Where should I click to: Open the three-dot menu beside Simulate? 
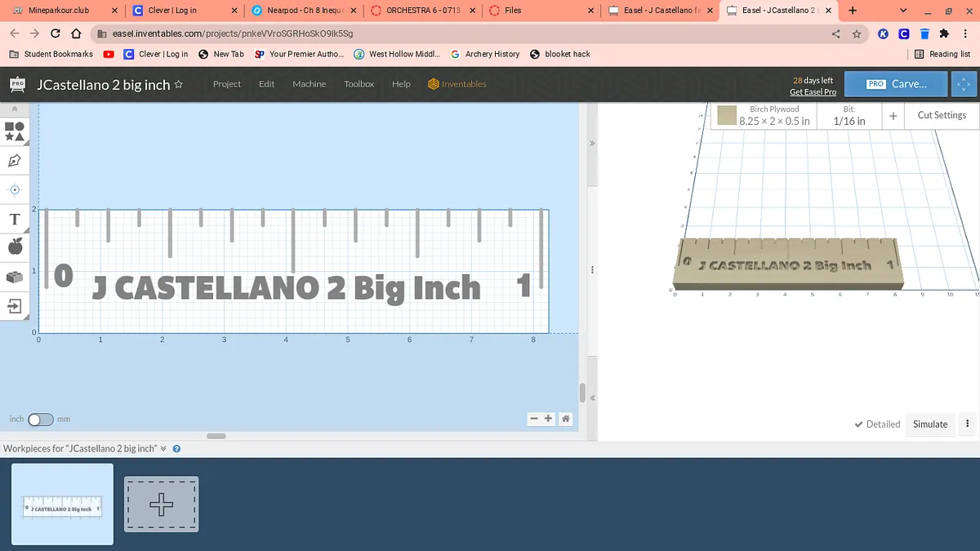(x=968, y=424)
